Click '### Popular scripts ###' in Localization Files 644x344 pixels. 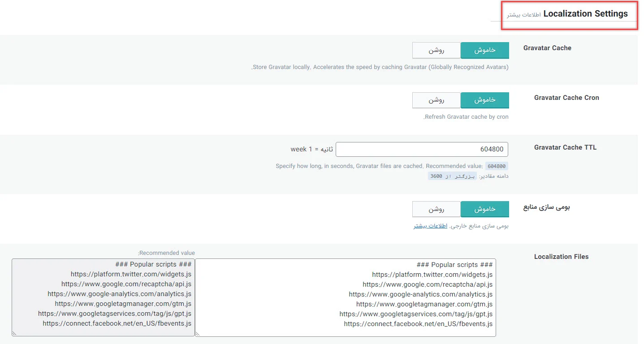click(x=454, y=265)
